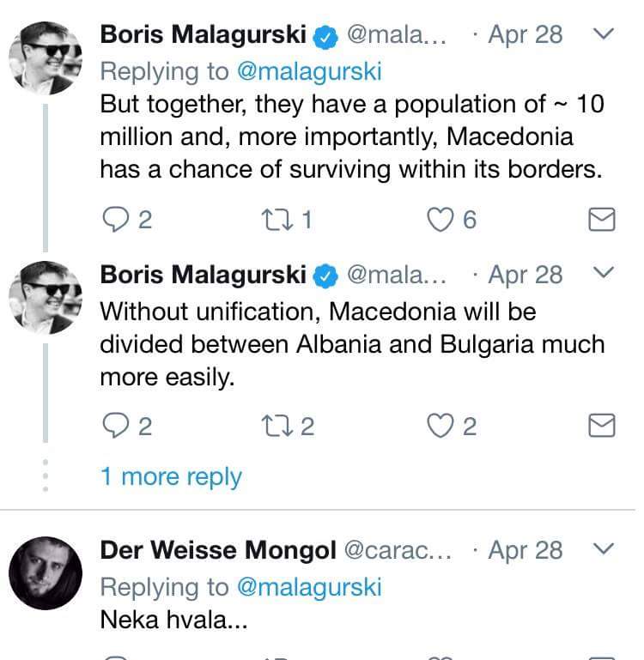Open Der Weisse Mongol's profile name
The image size is (644, 660).
click(217, 550)
